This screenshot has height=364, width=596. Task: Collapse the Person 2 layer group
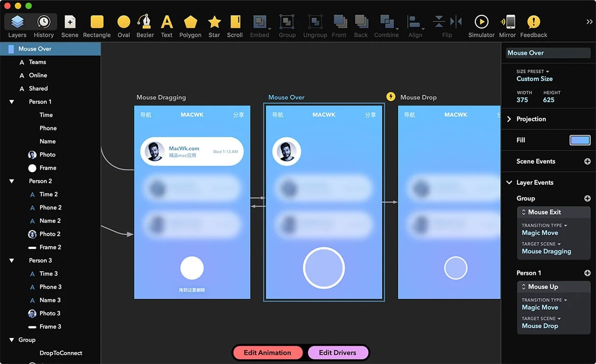[11, 181]
